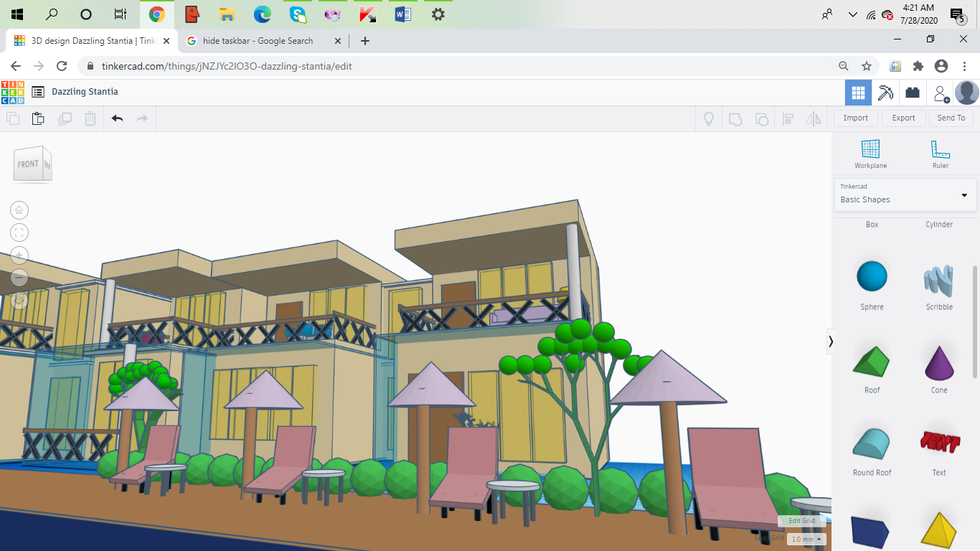
Task: Zoom out of the workplane view
Action: point(19,278)
